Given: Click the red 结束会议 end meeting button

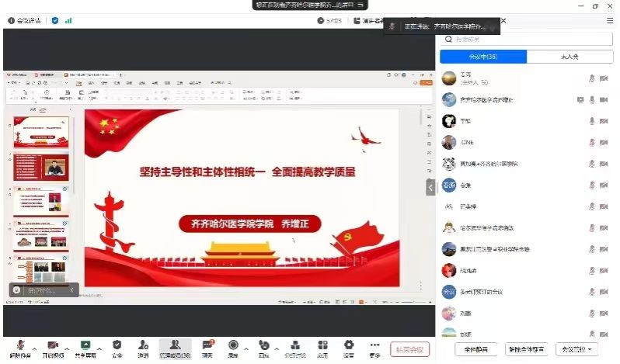Looking at the screenshot, I should coord(409,349).
